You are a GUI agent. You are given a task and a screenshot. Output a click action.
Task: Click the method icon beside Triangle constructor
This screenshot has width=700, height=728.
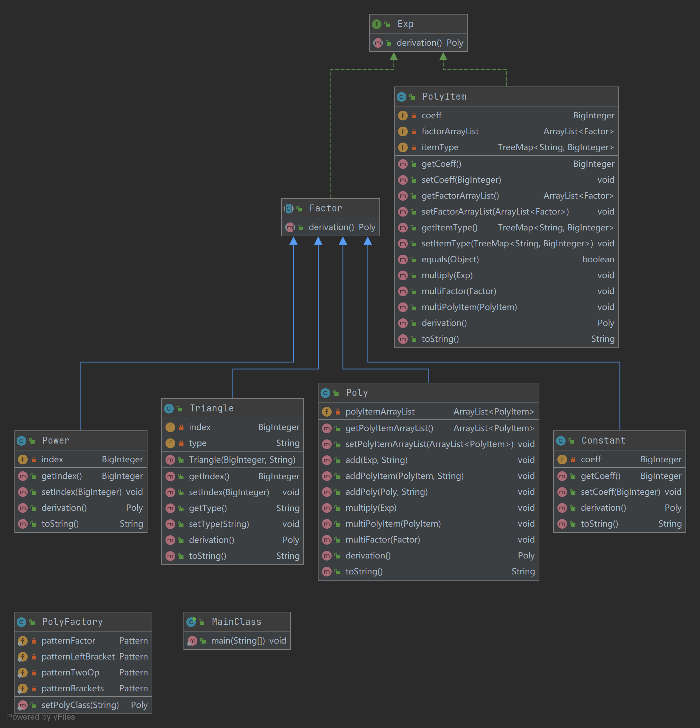click(170, 460)
